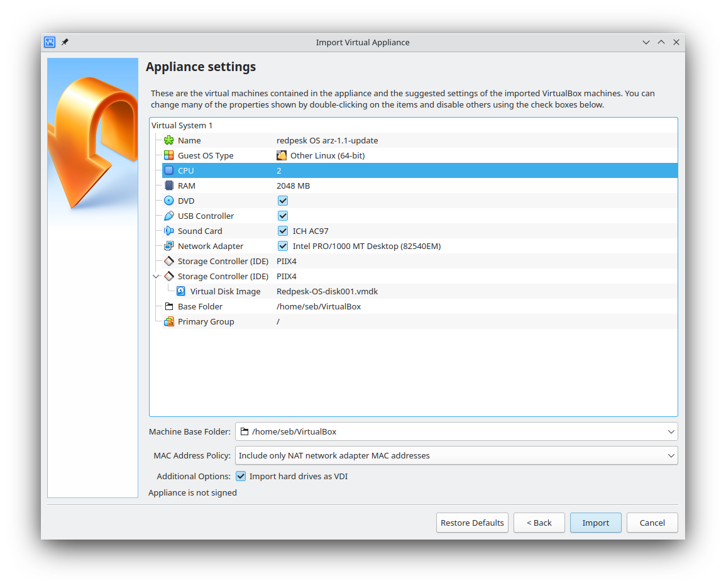This screenshot has width=726, height=588.
Task: Click the Base Folder icon
Action: pos(169,306)
